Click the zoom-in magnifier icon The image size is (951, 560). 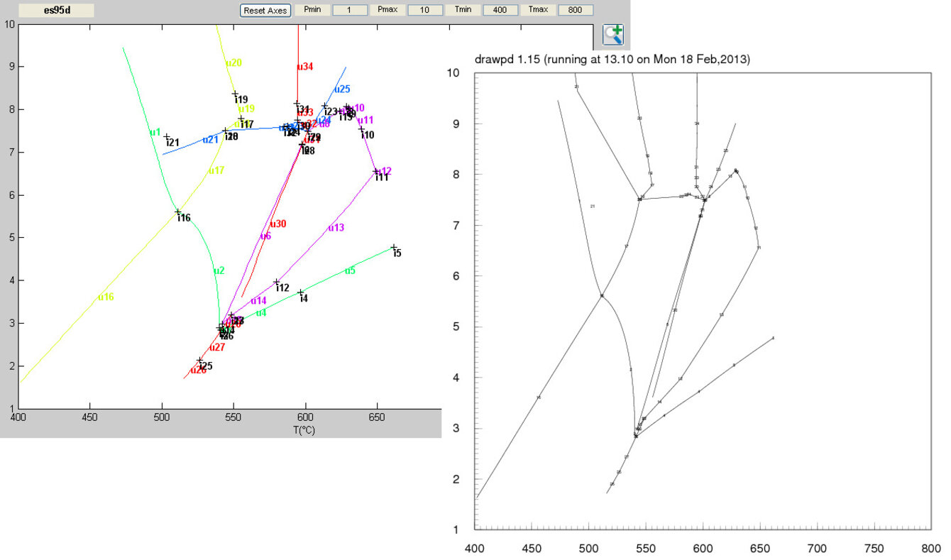click(612, 34)
